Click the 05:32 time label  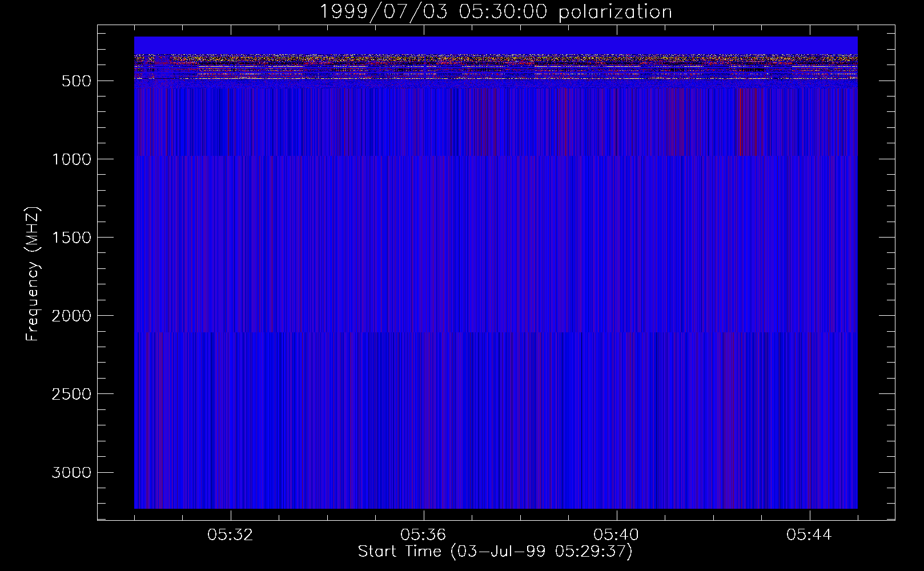coord(230,535)
